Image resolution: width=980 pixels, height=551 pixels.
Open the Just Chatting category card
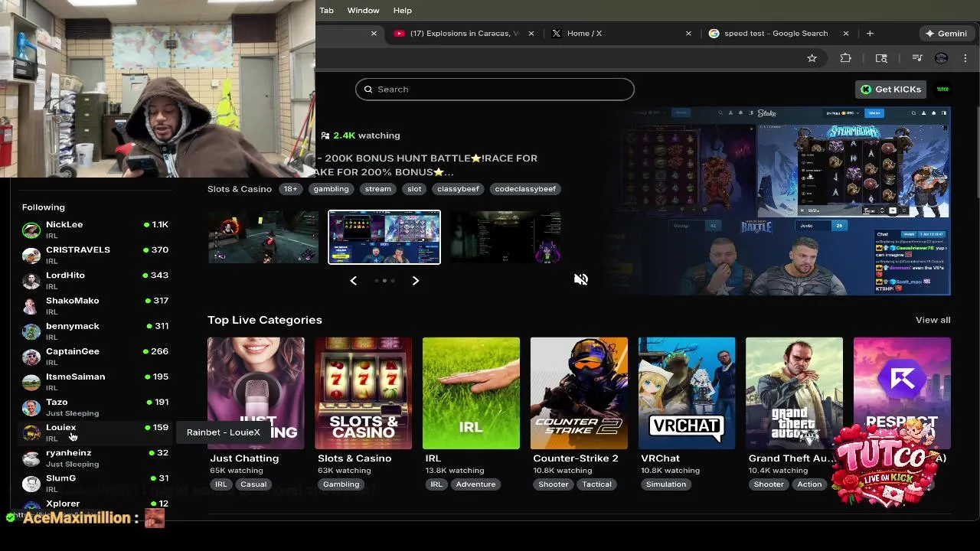pyautogui.click(x=256, y=393)
